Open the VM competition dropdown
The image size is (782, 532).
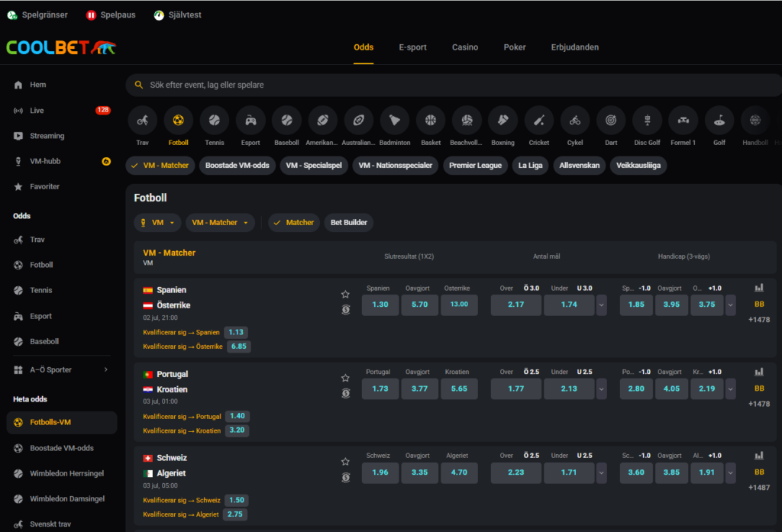(157, 222)
